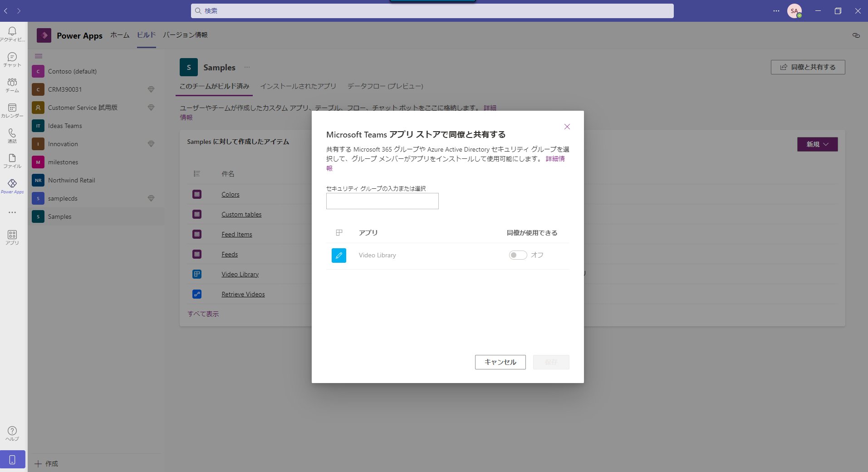Click the アプリ column header in dialog

[368, 233]
